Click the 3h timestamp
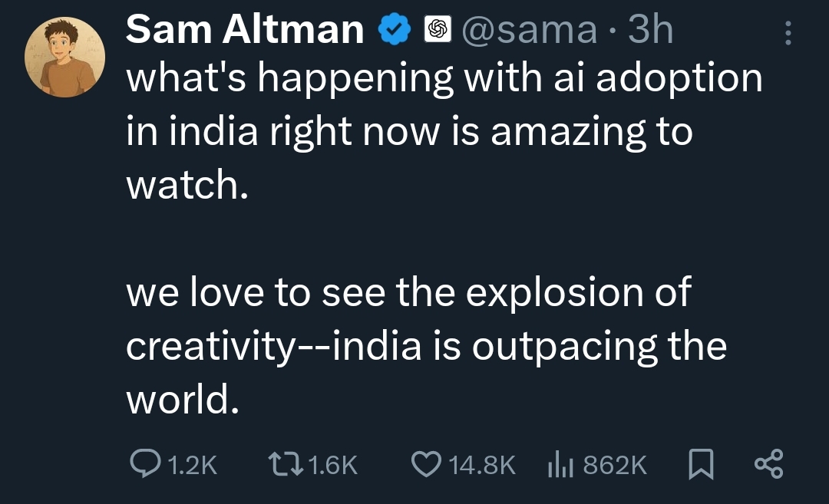This screenshot has width=829, height=504. tap(651, 31)
